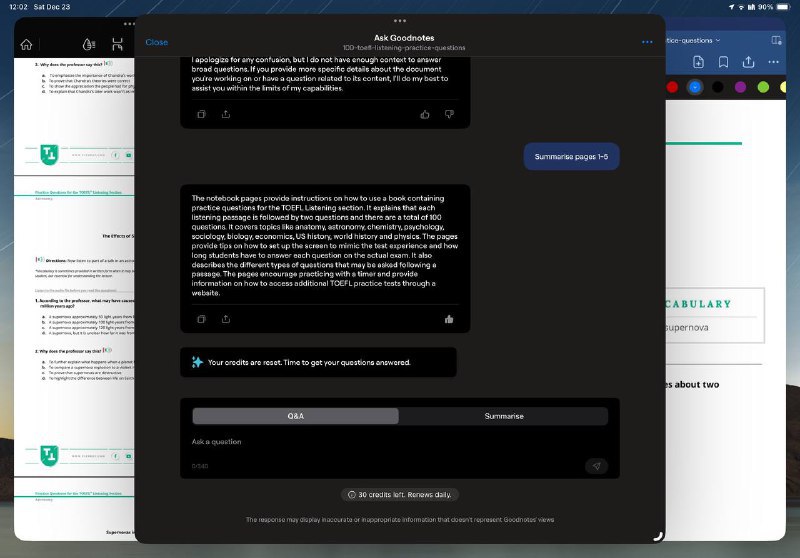800x558 pixels.
Task: Share the TOEFL summary response
Action: pos(226,319)
